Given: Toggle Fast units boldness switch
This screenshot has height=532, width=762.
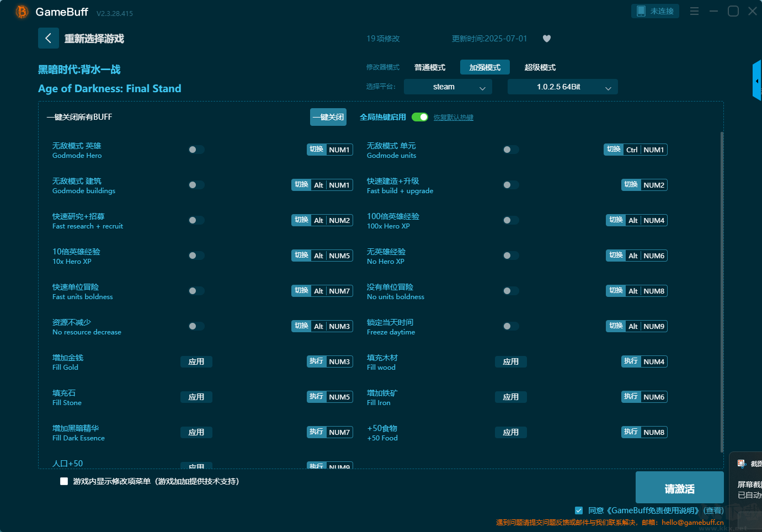Looking at the screenshot, I should pos(196,291).
